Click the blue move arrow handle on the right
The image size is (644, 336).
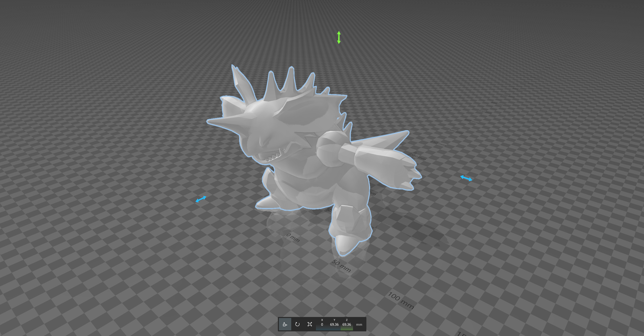pyautogui.click(x=466, y=178)
